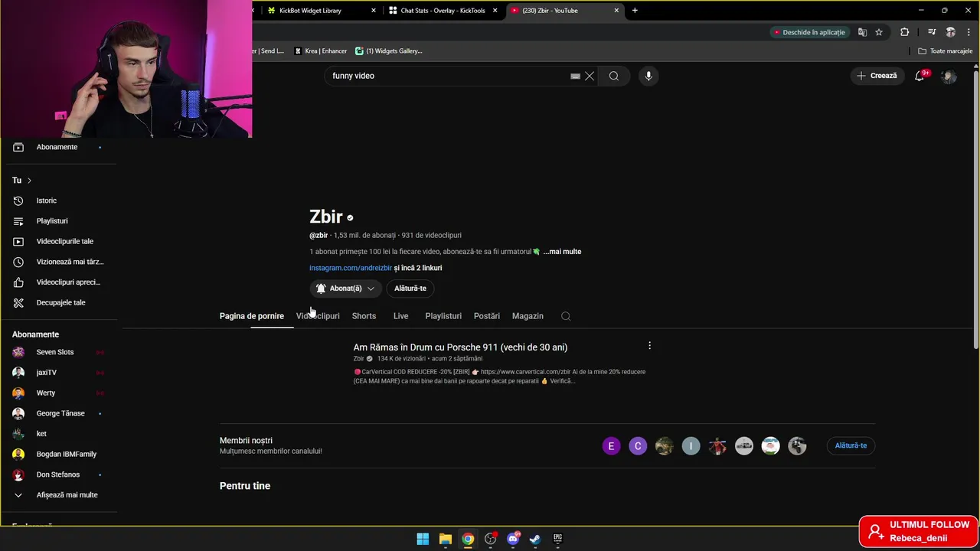Open 'și încă 2 linkuri'
Image resolution: width=980 pixels, height=551 pixels.
[x=418, y=268]
